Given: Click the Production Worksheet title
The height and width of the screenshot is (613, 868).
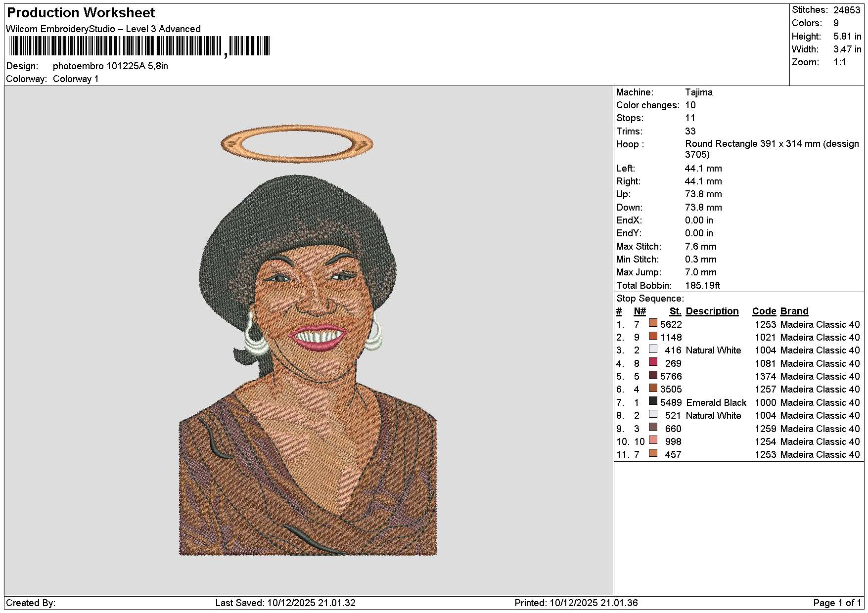Looking at the screenshot, I should click(81, 13).
